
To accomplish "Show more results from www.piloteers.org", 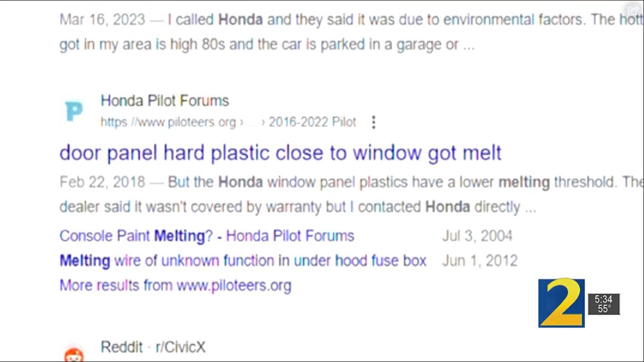I will 175,286.
